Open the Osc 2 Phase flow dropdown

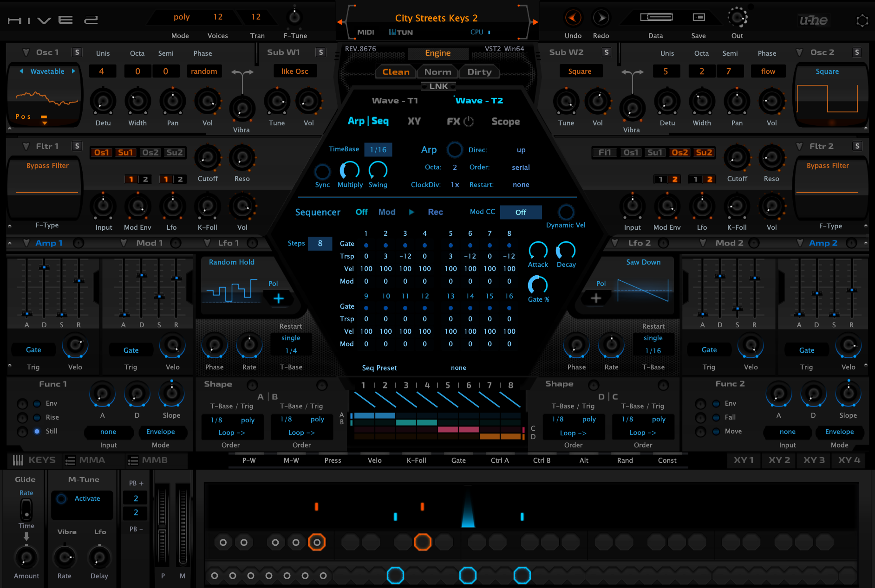click(x=768, y=71)
